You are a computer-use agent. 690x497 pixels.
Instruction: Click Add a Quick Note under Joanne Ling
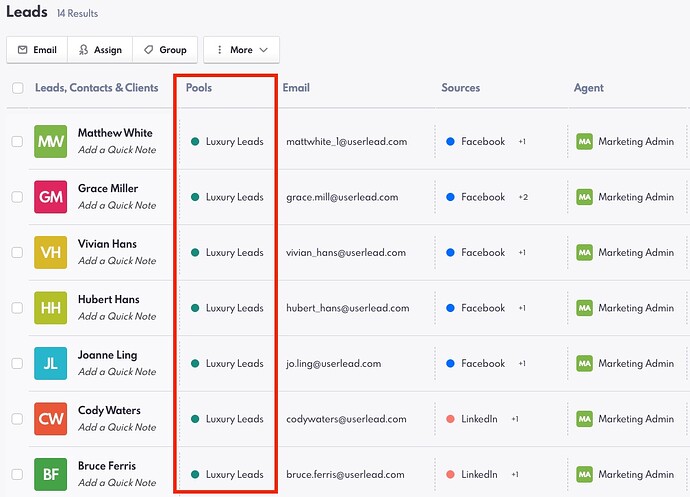point(117,372)
